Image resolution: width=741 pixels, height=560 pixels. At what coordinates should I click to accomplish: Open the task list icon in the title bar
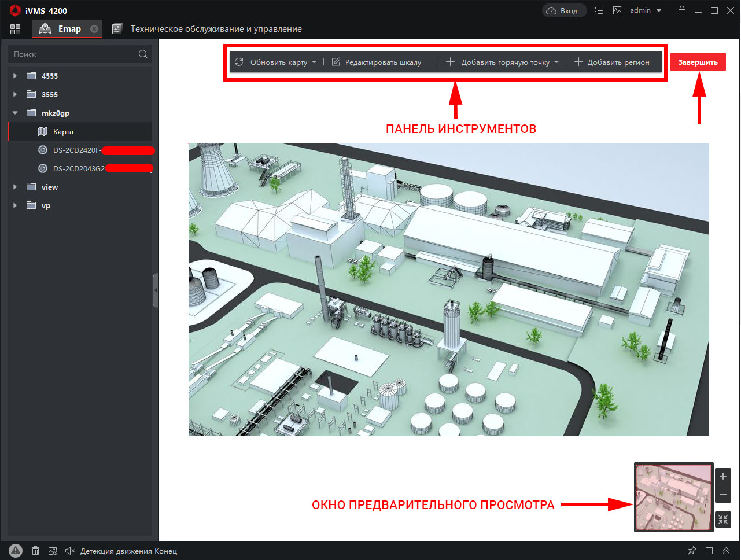point(599,10)
